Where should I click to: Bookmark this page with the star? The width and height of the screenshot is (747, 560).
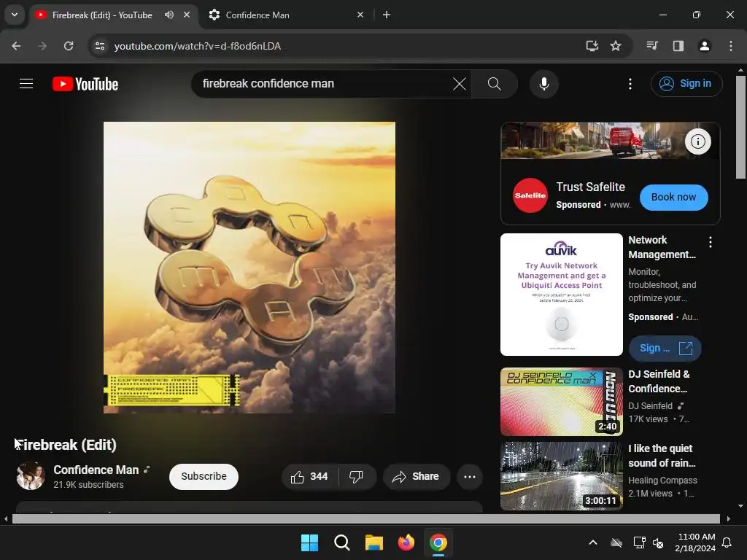616,46
